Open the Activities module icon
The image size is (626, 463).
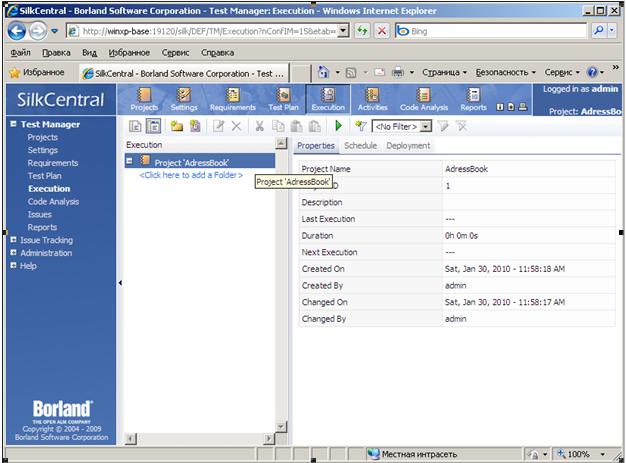pos(372,99)
